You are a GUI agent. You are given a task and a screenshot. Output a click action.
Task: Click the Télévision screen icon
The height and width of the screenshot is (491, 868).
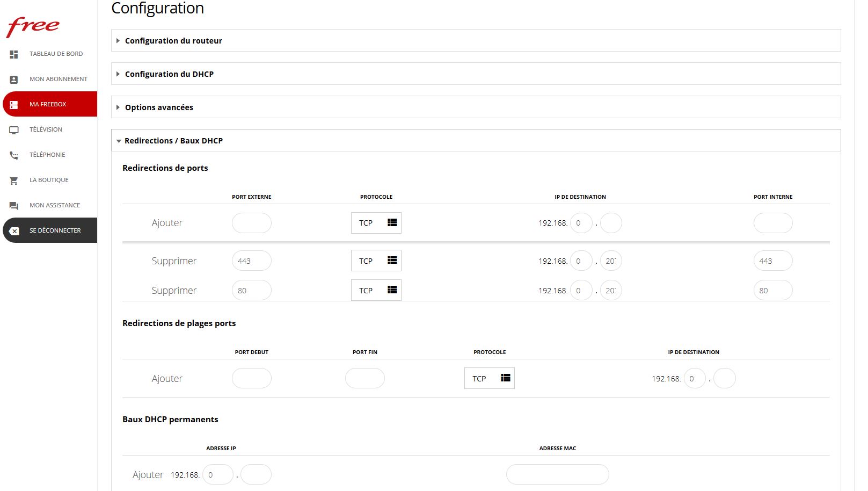click(14, 130)
